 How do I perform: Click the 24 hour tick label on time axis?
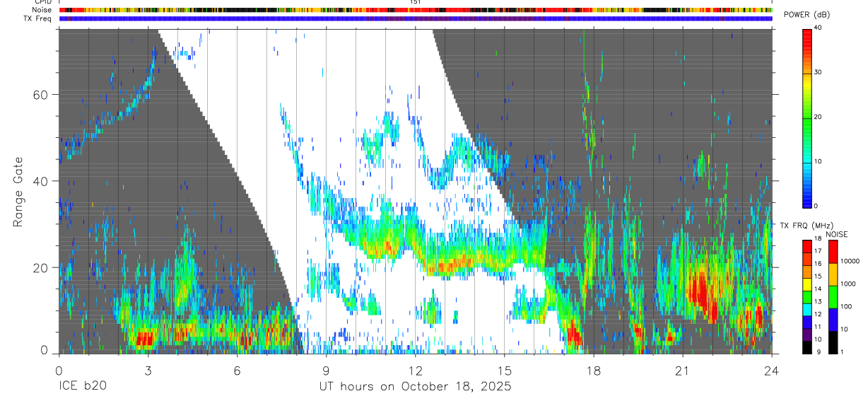[771, 370]
